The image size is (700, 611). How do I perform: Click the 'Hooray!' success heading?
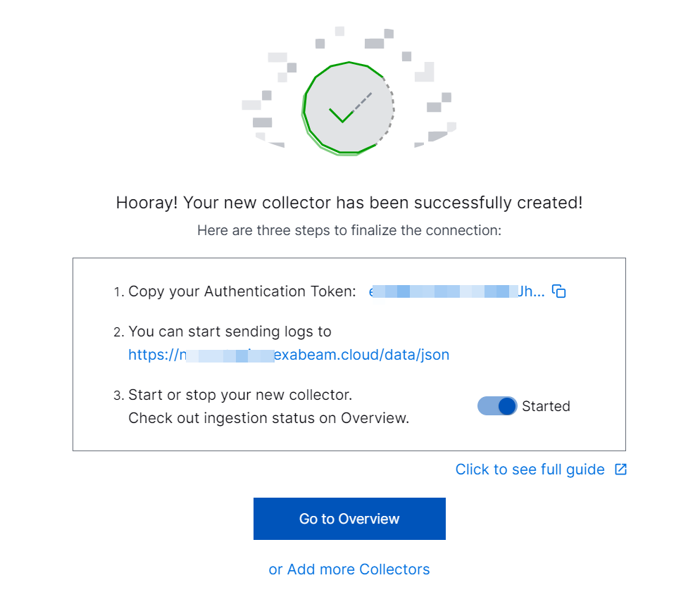click(349, 203)
